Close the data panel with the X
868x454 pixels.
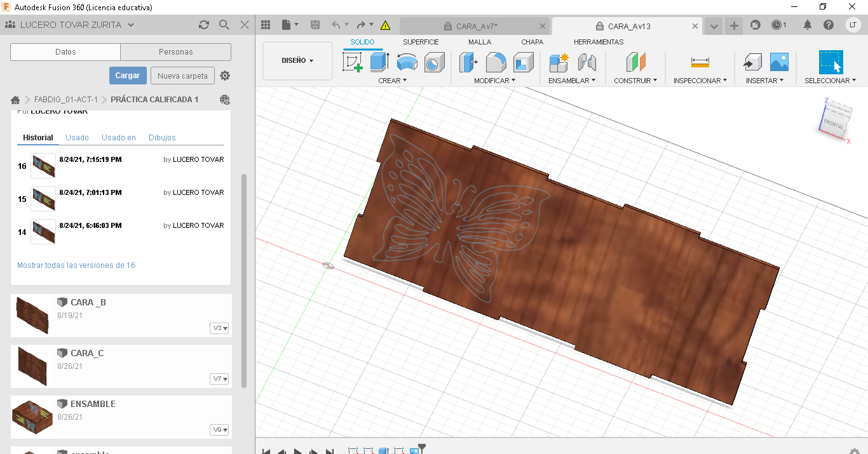[245, 25]
